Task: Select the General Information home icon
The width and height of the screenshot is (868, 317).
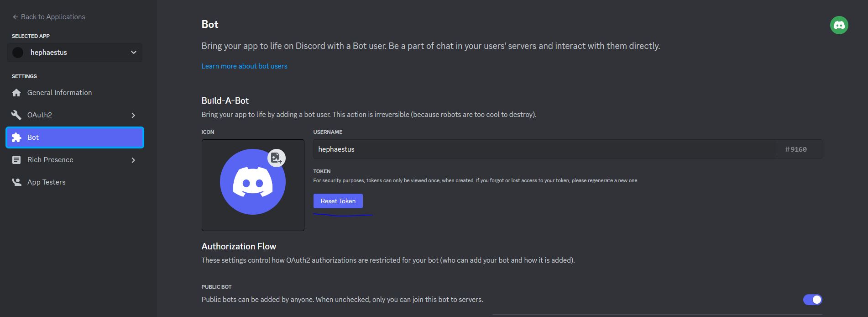Action: (x=16, y=92)
